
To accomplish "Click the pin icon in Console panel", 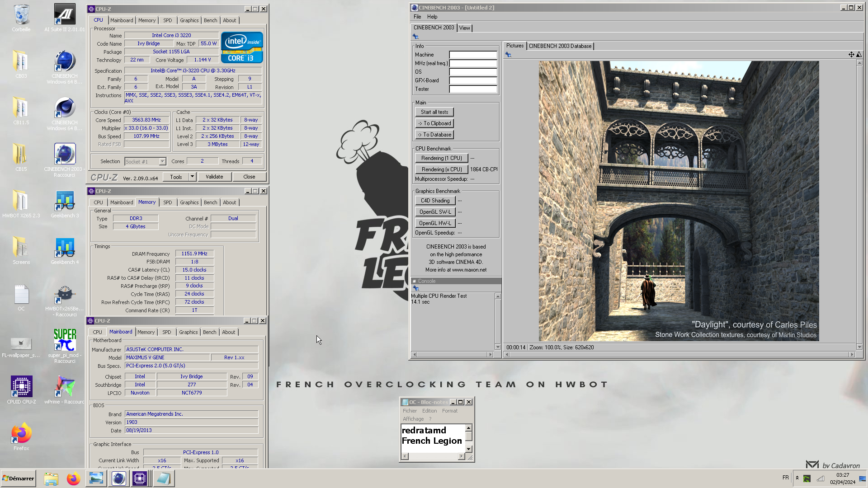I will coord(416,288).
